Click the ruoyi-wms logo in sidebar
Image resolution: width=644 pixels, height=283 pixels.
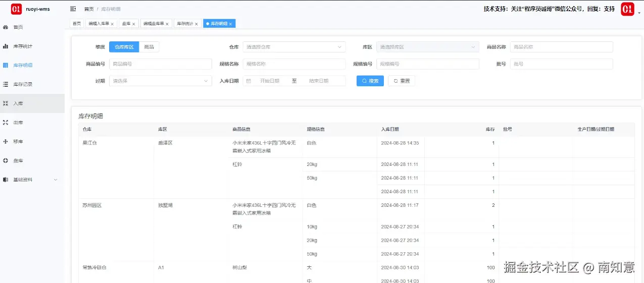point(17,9)
